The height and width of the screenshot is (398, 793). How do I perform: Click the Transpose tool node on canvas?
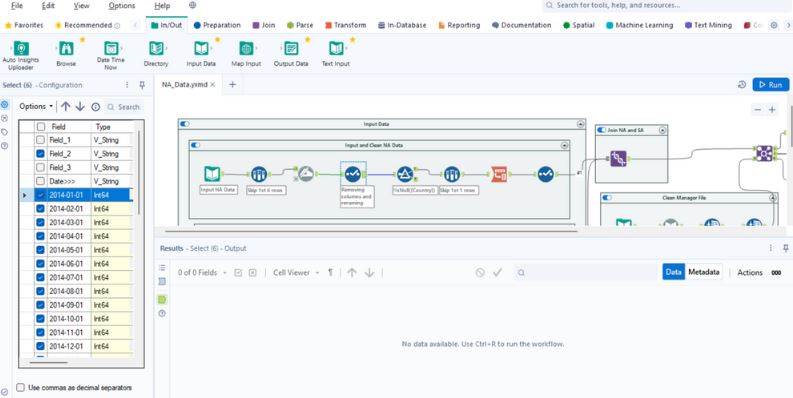[x=499, y=174]
